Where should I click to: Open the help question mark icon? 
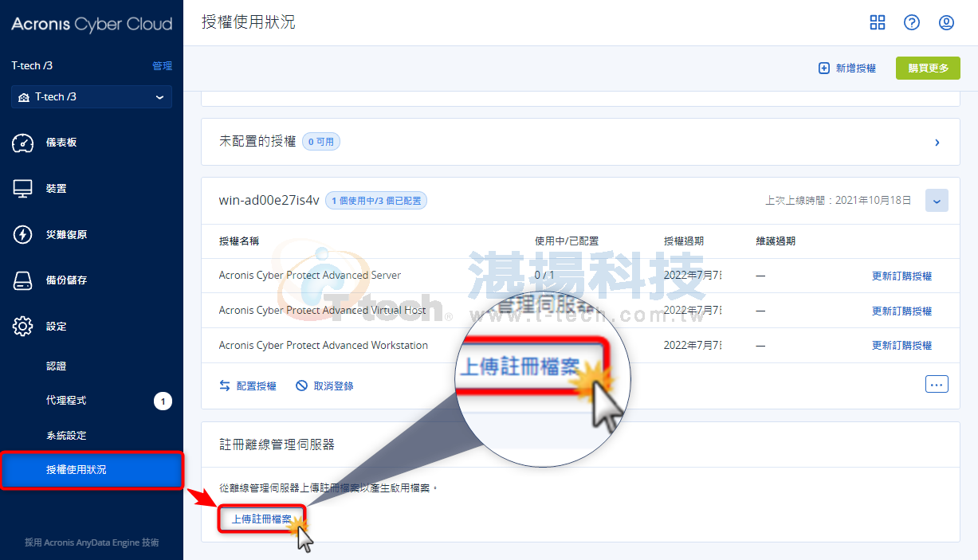912,22
